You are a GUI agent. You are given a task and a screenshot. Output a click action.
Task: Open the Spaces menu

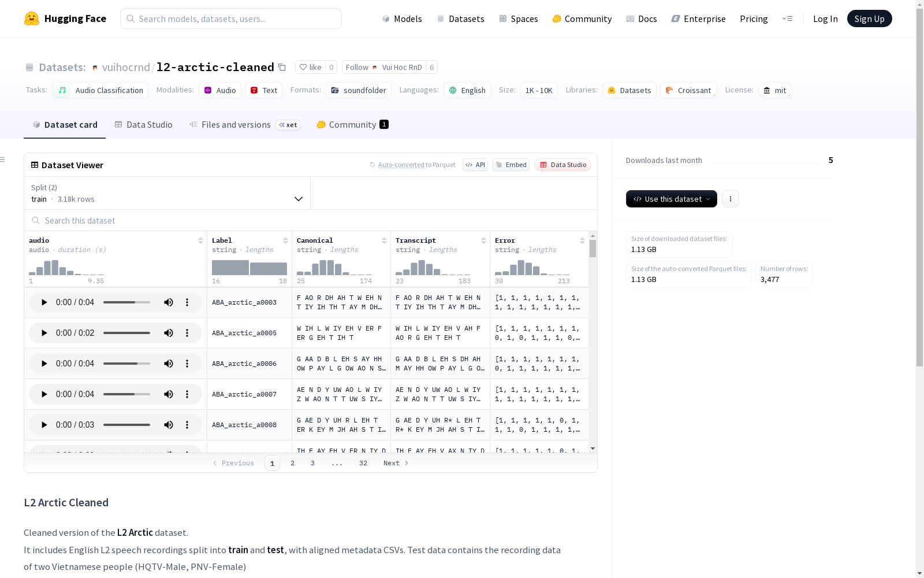point(519,18)
